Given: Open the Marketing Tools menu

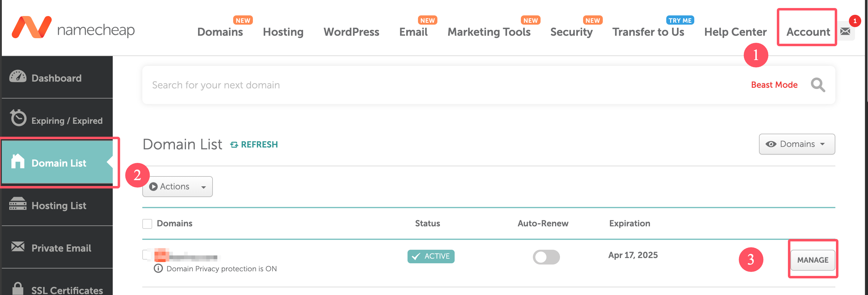Looking at the screenshot, I should click(x=489, y=32).
